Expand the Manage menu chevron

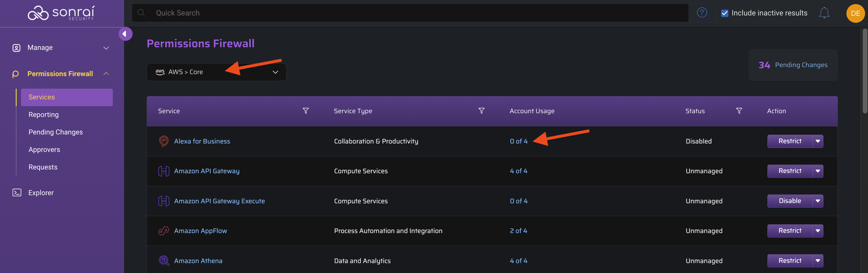106,48
